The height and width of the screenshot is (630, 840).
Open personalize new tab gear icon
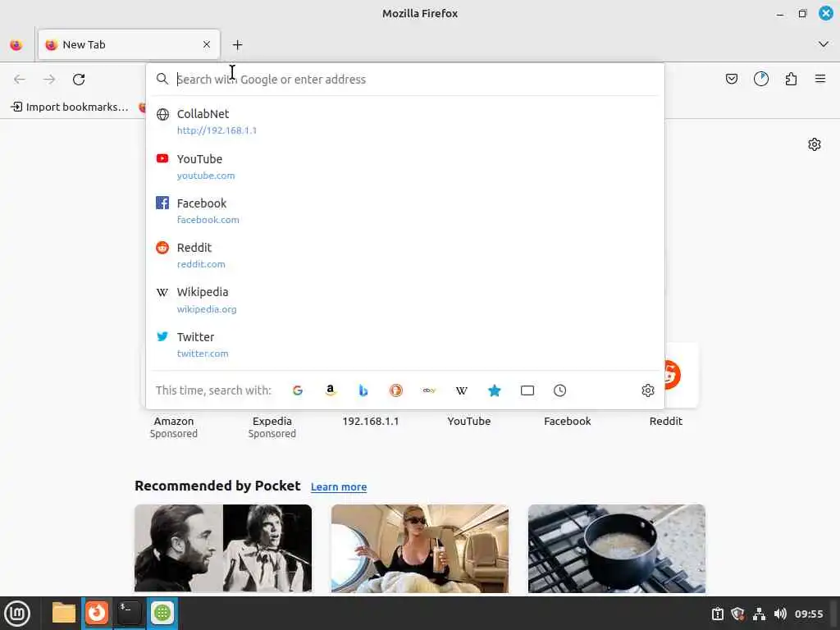[815, 144]
